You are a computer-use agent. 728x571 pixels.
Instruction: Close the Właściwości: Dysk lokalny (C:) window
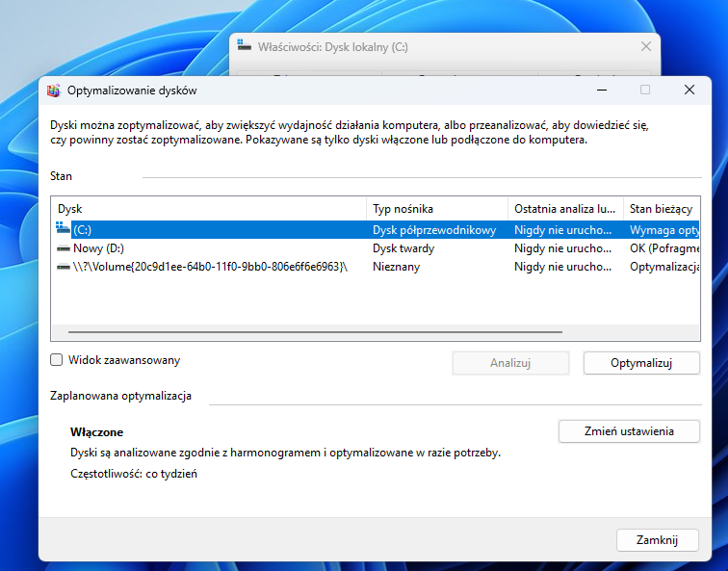pyautogui.click(x=646, y=46)
